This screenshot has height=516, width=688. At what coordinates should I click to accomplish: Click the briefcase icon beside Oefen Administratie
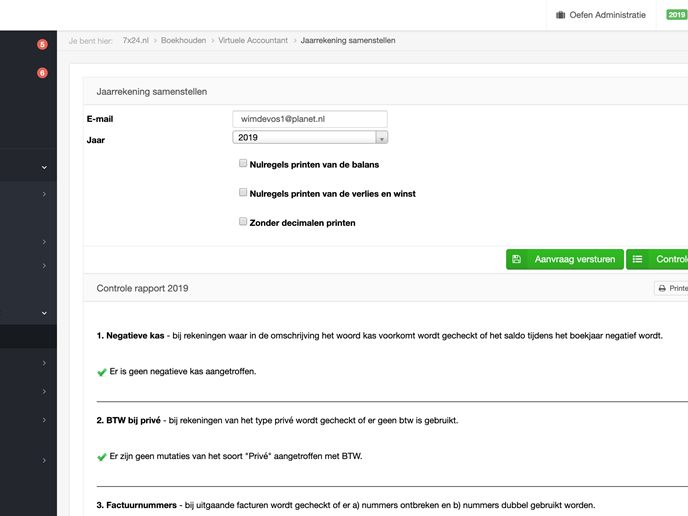point(560,15)
